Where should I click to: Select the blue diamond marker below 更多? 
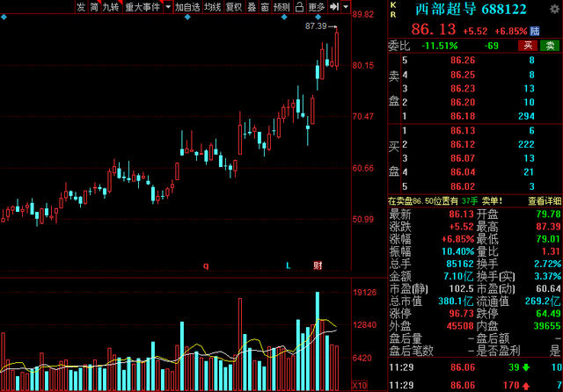[318, 17]
